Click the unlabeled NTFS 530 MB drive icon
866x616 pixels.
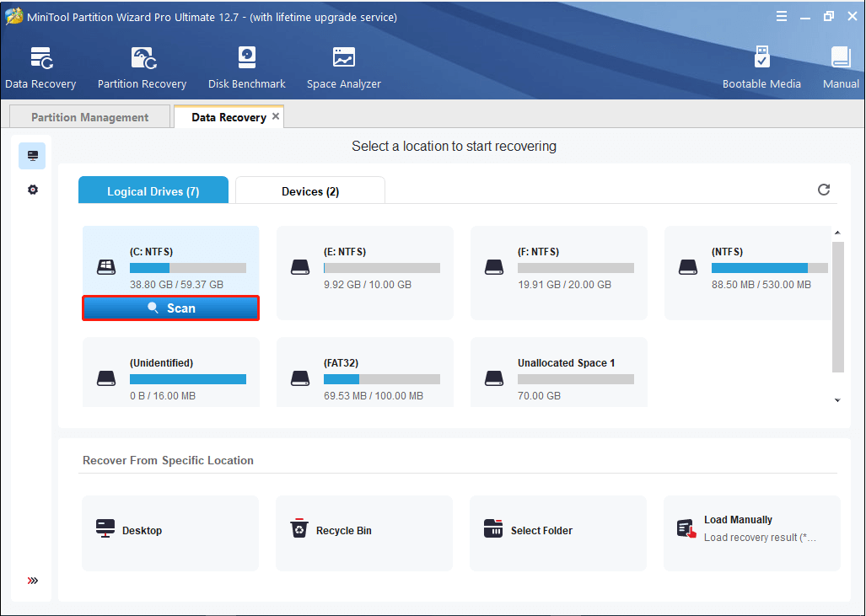click(x=687, y=268)
